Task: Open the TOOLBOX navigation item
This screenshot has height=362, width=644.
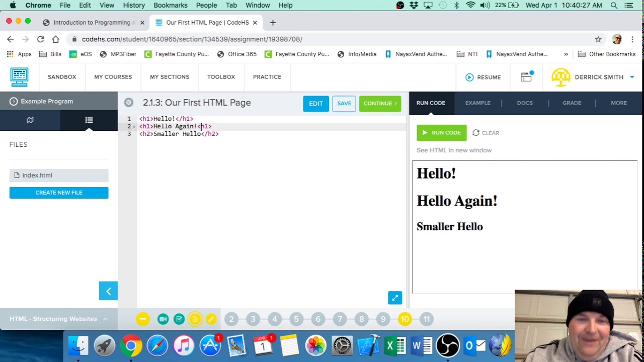Action: 221,77
